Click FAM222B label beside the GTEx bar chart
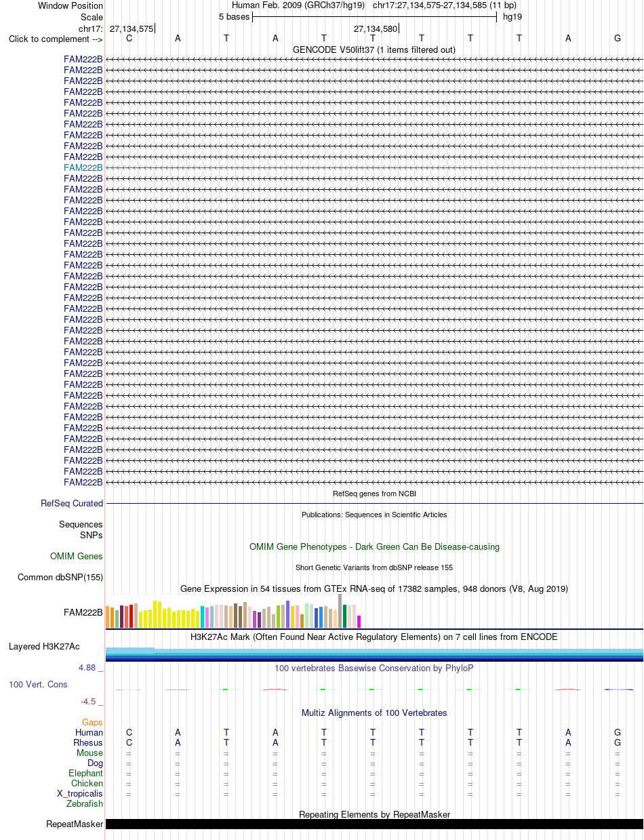This screenshot has height=840, width=644. point(83,613)
